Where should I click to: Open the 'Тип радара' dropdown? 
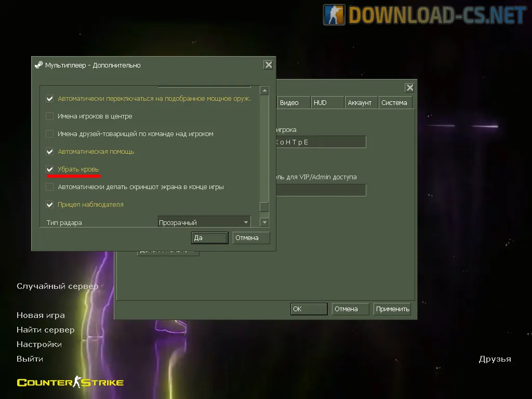(204, 222)
